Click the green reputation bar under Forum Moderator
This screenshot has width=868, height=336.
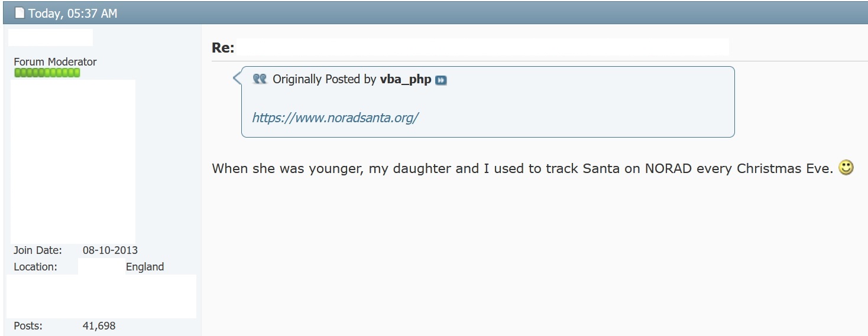(47, 73)
